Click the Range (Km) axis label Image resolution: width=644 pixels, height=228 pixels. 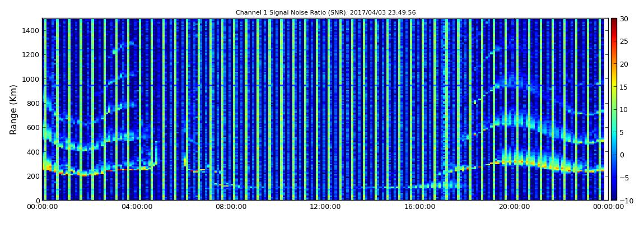tap(13, 110)
